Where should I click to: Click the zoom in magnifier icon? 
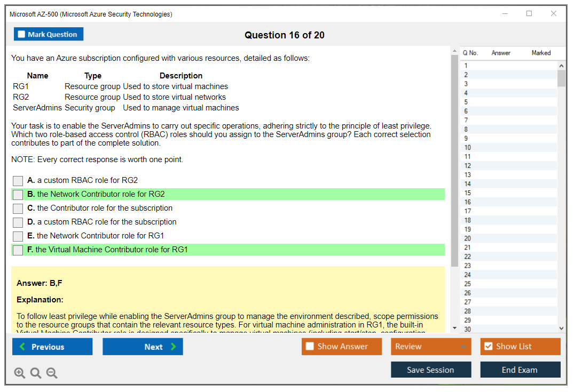[x=20, y=373]
